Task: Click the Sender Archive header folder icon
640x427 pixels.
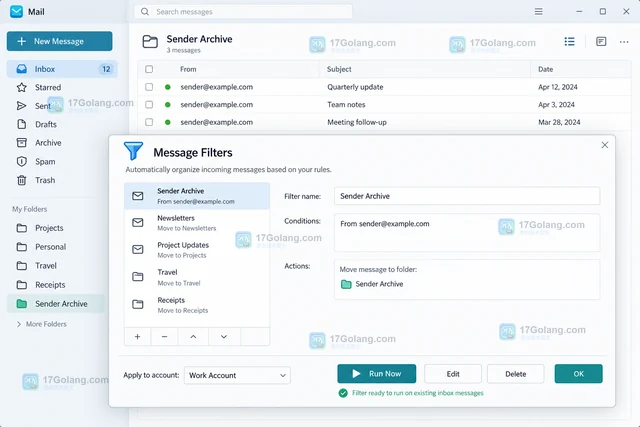Action: (150, 42)
